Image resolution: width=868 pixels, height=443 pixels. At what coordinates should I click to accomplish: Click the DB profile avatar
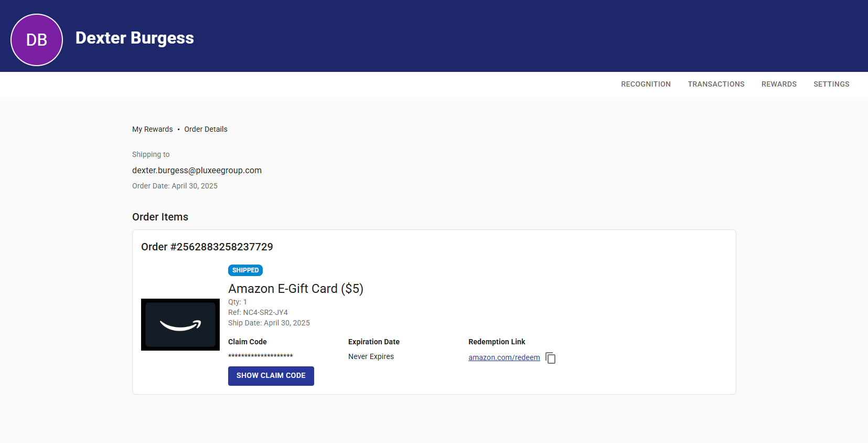click(x=37, y=40)
